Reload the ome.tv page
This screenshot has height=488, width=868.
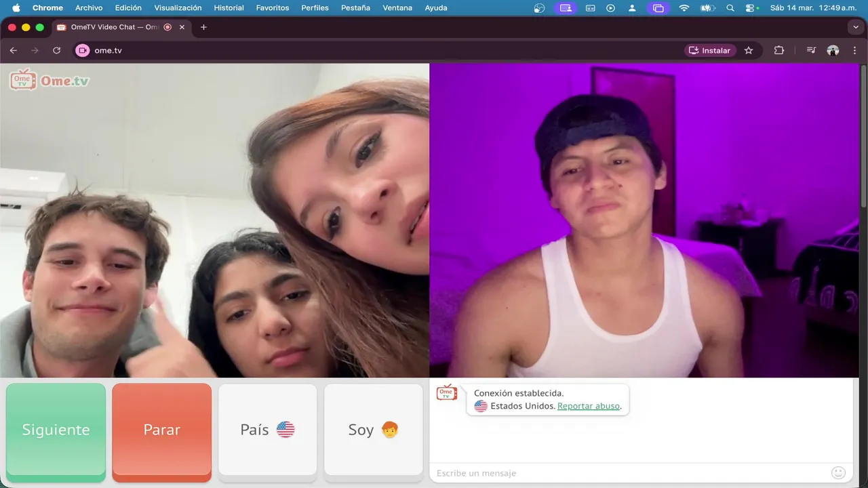[x=57, y=50]
